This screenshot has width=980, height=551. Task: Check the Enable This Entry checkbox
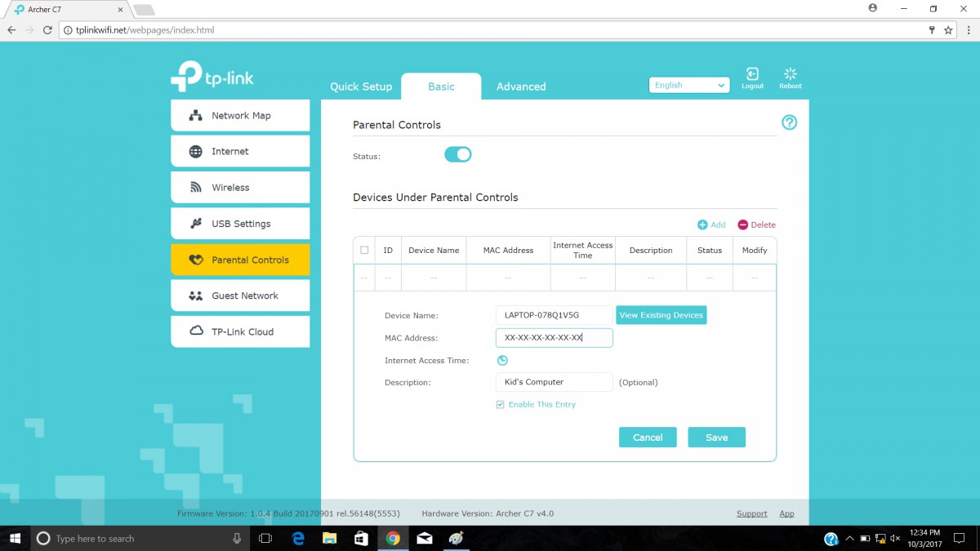[500, 404]
